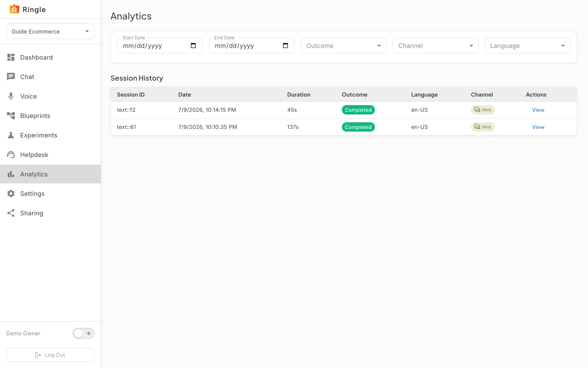588x368 pixels.
Task: Toggle the light/dark theme switch
Action: [x=84, y=333]
